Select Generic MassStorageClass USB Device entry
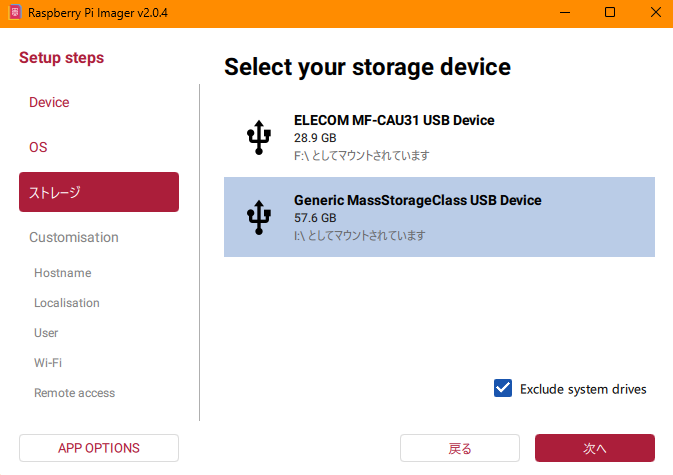This screenshot has height=475, width=673. pos(439,217)
